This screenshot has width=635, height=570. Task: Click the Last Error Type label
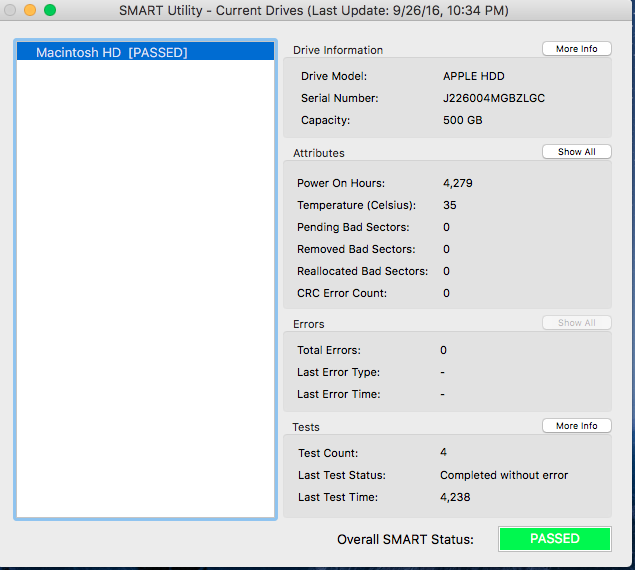pos(339,372)
